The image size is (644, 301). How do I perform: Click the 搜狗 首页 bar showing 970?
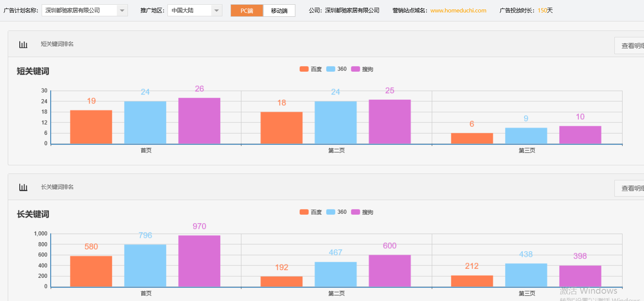coord(199,261)
